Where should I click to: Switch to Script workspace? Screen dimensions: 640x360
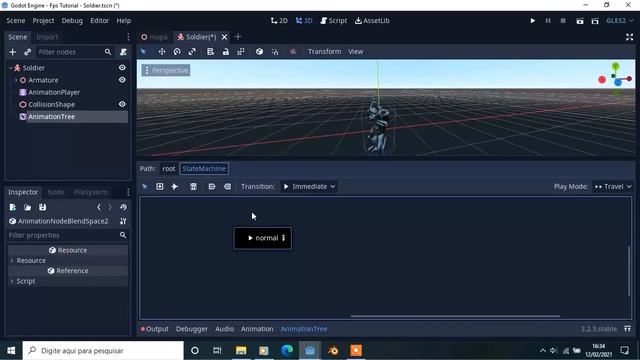[333, 20]
